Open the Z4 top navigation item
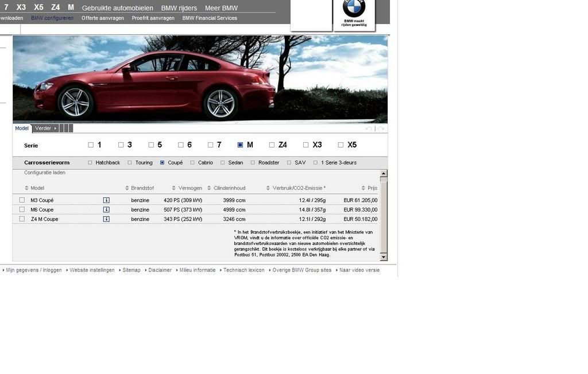 [x=56, y=7]
